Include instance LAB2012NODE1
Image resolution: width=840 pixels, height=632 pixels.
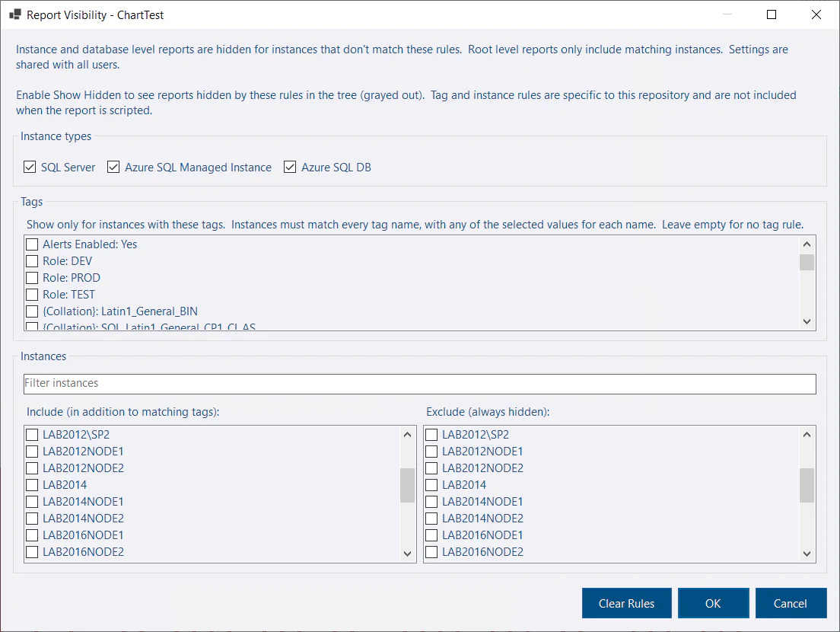(32, 452)
